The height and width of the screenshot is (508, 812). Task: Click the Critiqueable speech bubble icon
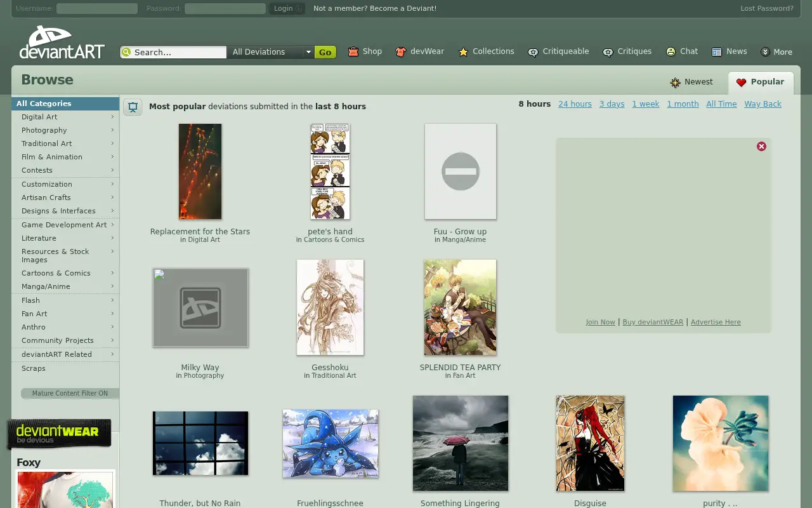tap(534, 52)
